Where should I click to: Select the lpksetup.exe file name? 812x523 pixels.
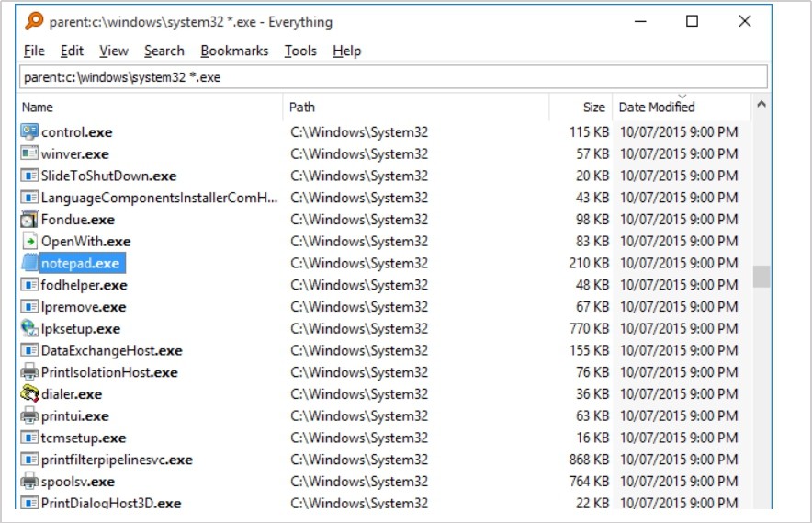click(x=81, y=329)
